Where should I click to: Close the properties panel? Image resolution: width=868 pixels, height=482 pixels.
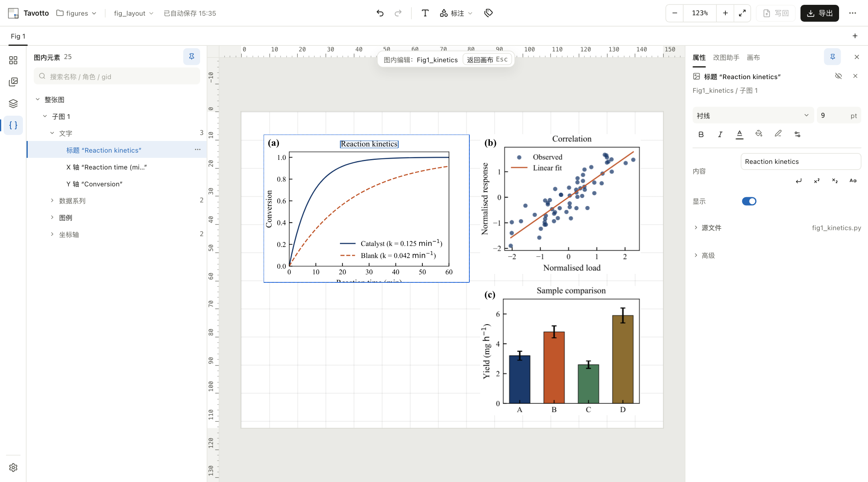click(857, 57)
